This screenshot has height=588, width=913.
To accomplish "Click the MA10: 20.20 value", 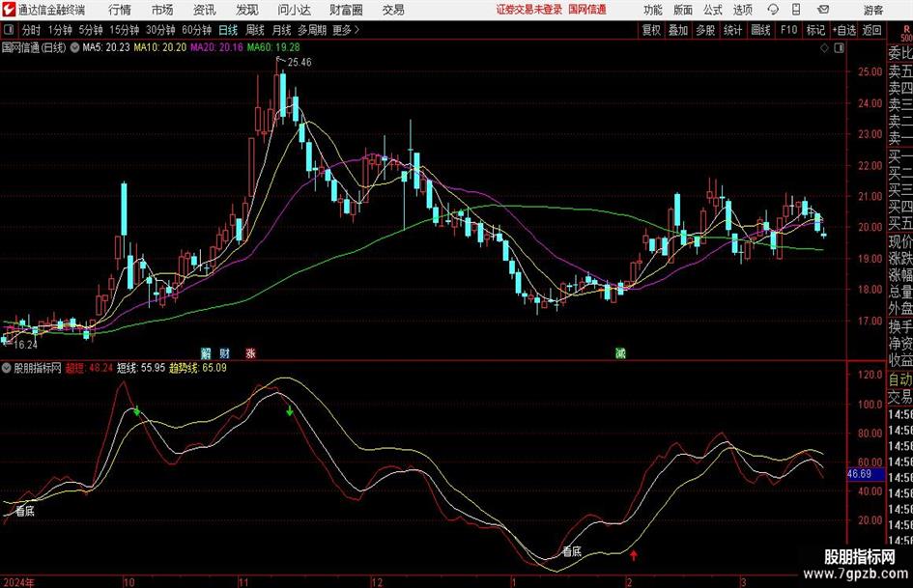I will pos(160,47).
